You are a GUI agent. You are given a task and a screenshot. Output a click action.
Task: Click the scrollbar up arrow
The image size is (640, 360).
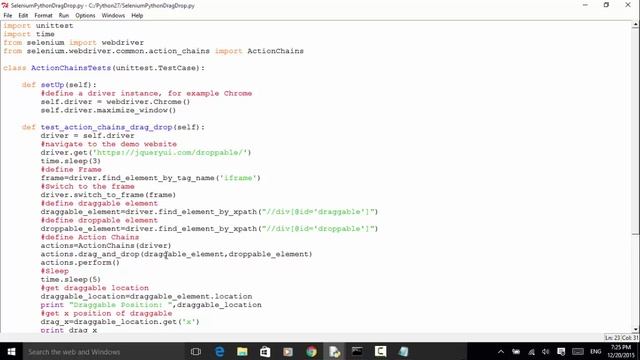tap(635, 25)
